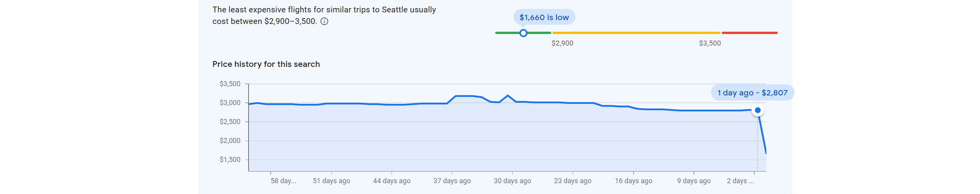The image size is (980, 194).
Task: Click the 16 days ago axis label
Action: 633,181
